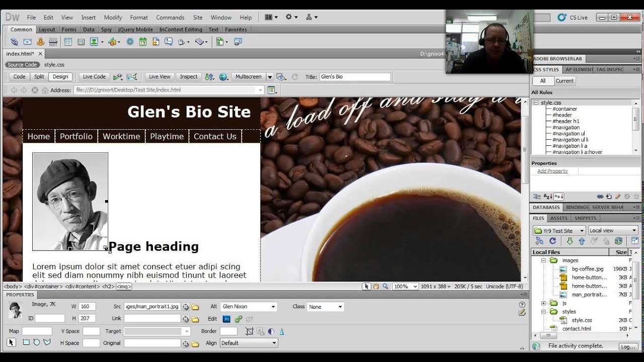Open the Yr9 Test Site dropdown
Viewport: 644px width, 362px height.
559,231
